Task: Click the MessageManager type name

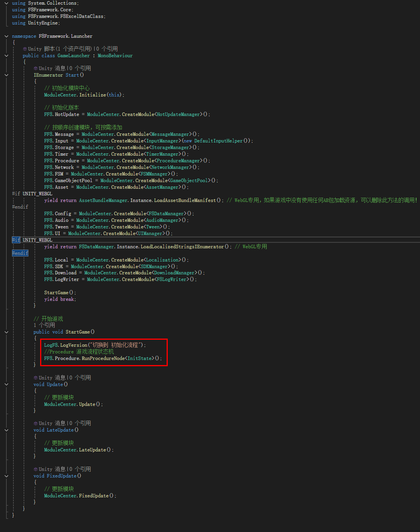Action: pyautogui.click(x=170, y=134)
